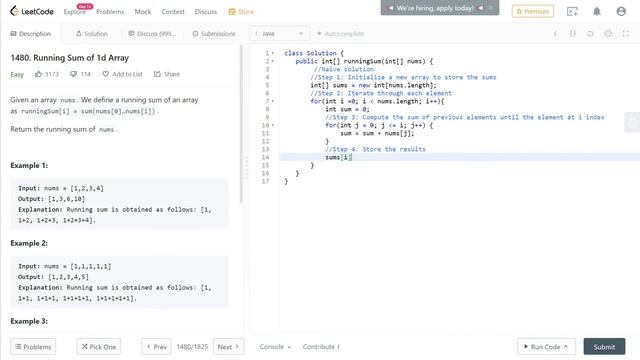640x360 pixels.
Task: Click the thumbs-up like icon
Action: [38, 74]
